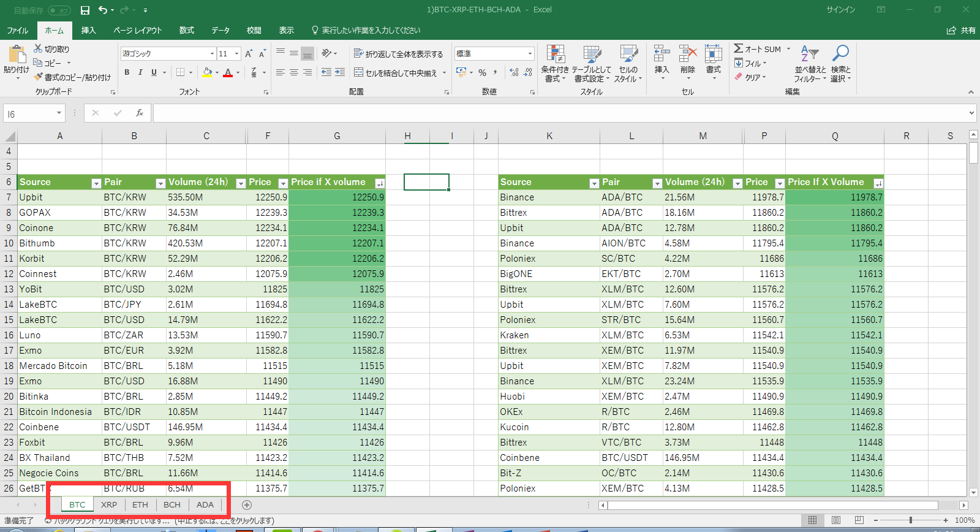Switch to the Insert (挿入) ribbon tab
The image size is (980, 532).
click(x=89, y=30)
